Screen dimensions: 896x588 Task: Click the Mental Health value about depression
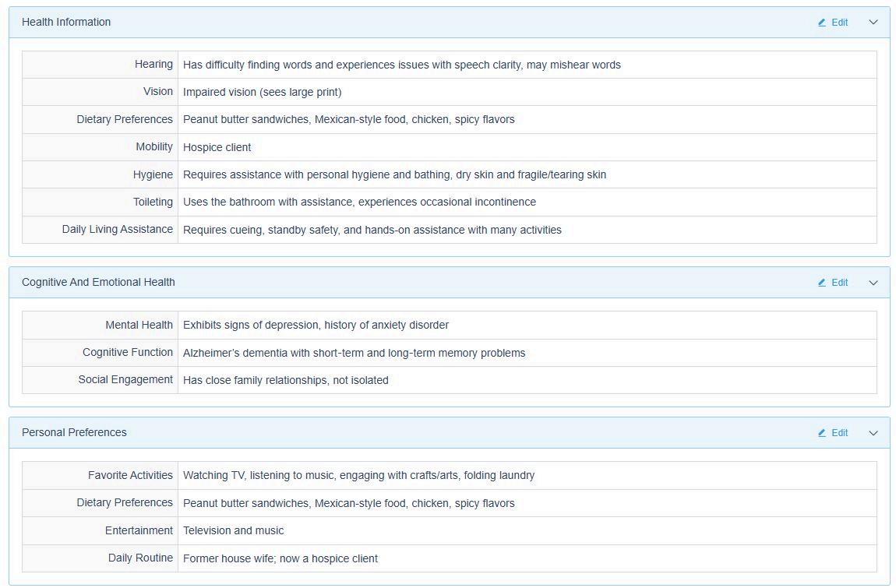click(316, 325)
